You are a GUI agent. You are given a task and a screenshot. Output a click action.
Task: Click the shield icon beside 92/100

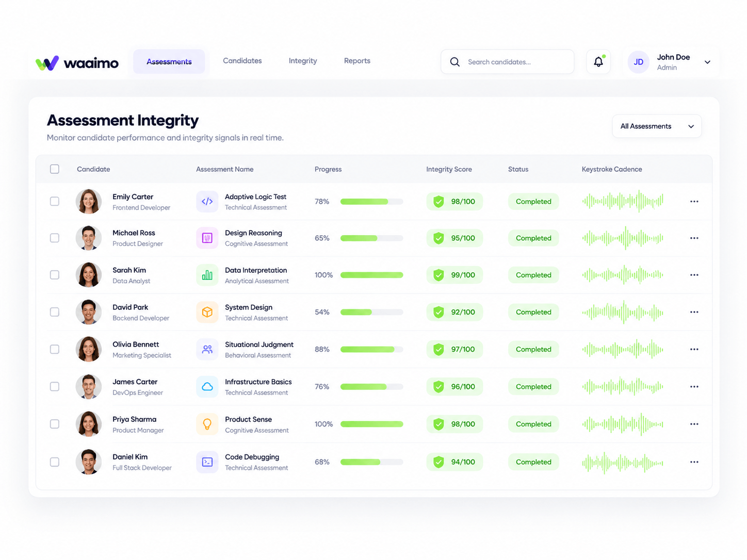(439, 312)
